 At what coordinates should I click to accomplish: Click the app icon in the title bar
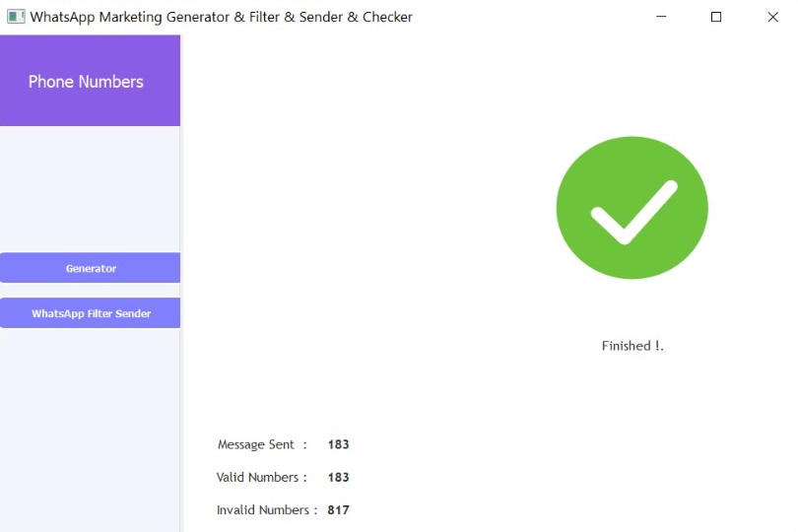(x=16, y=17)
